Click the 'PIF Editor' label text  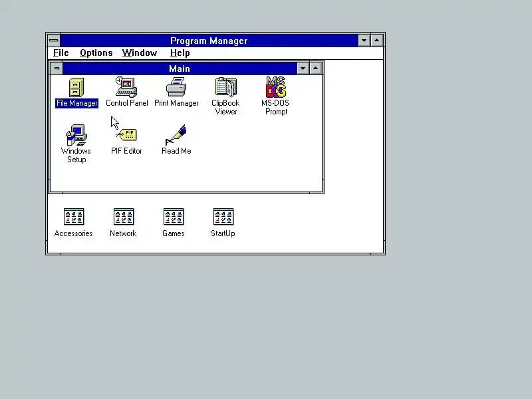[126, 151]
